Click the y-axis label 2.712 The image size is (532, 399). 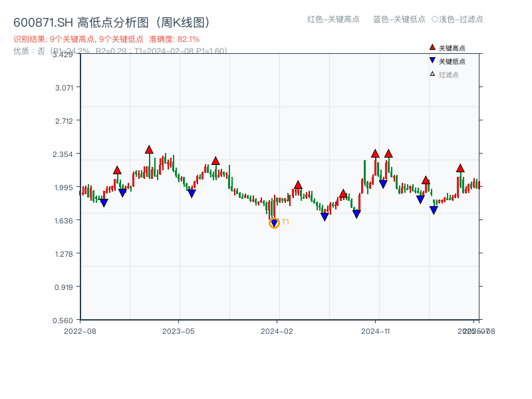pyautogui.click(x=64, y=121)
